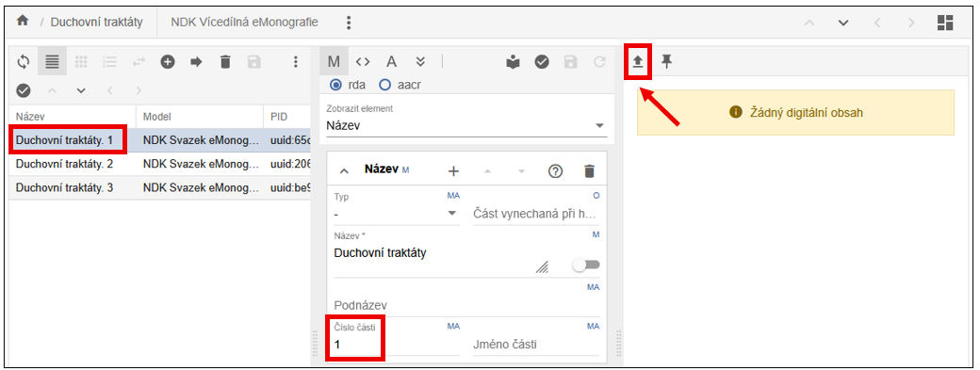
Task: Select the row Duchovní traktáty. 3
Action: pyautogui.click(x=160, y=187)
